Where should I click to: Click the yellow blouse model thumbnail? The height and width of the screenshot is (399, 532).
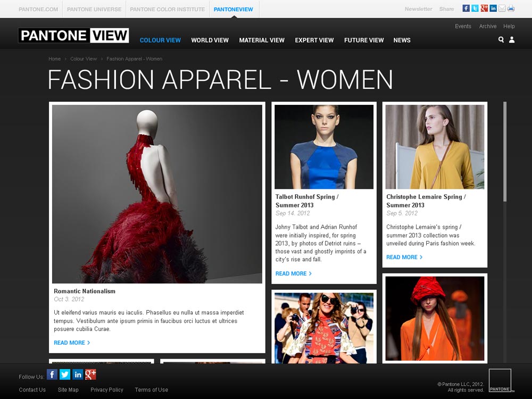435,147
